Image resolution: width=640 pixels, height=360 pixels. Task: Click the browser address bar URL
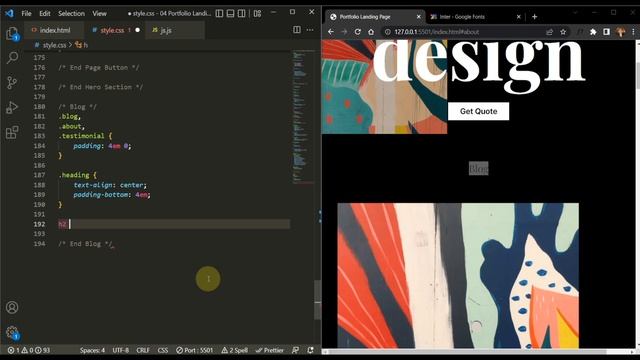(x=437, y=32)
